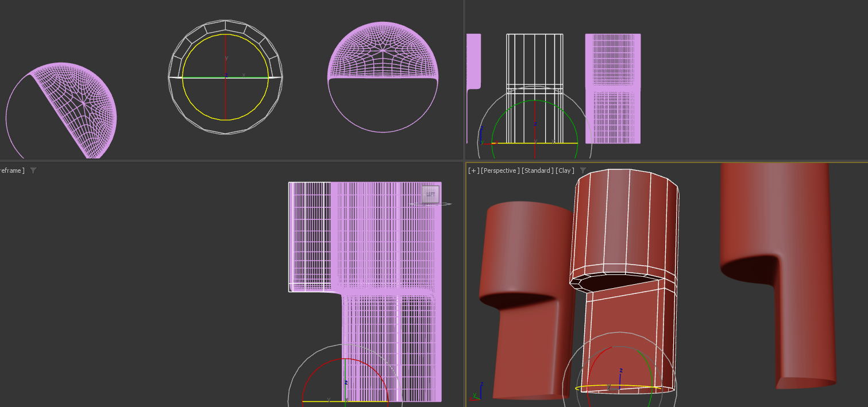The width and height of the screenshot is (868, 407).
Task: Click the LEFT face of the ViewCube
Action: click(x=430, y=195)
